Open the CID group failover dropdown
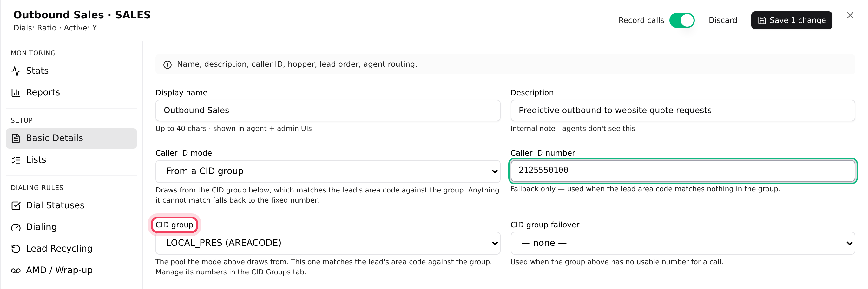This screenshot has height=289, width=868. click(x=683, y=243)
